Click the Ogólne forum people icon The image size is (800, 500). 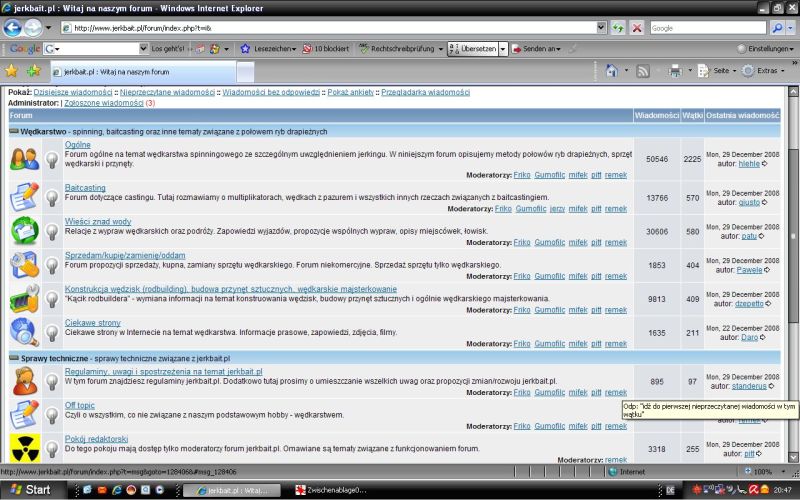point(24,159)
